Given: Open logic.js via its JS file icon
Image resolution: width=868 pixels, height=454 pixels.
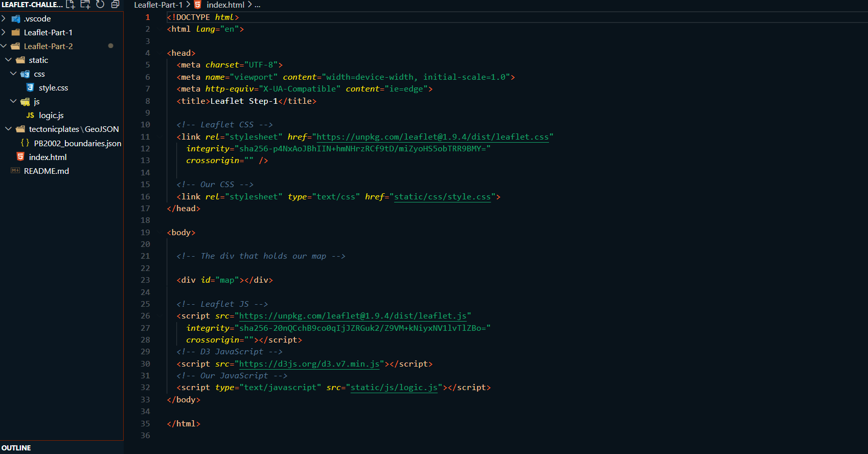Looking at the screenshot, I should (x=30, y=116).
